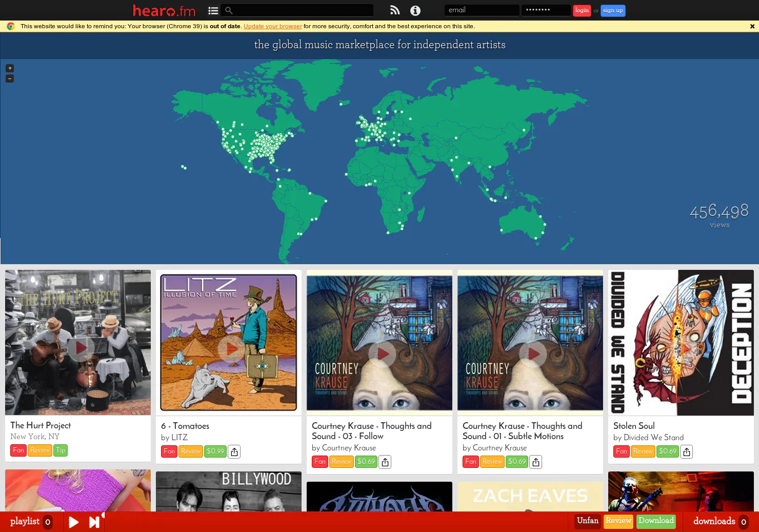Click share icon under 6 - Tomatoes
The image size is (759, 532).
[234, 451]
